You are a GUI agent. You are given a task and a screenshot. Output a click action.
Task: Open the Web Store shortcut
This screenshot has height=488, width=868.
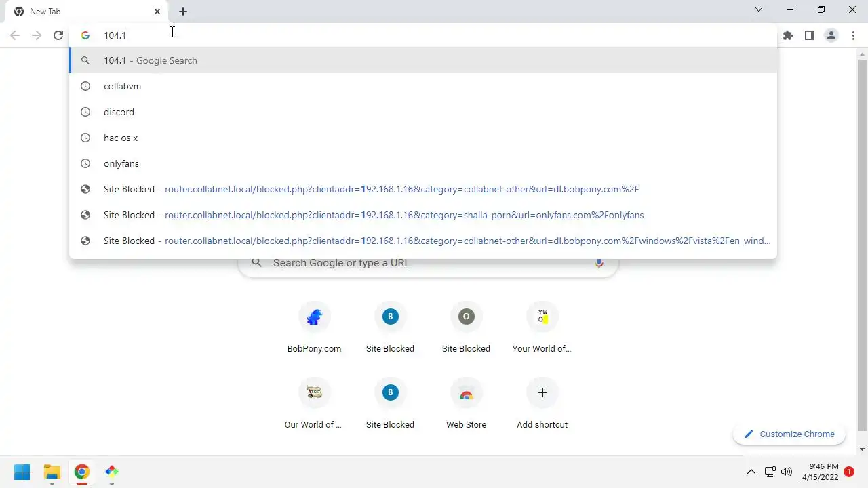(x=466, y=405)
